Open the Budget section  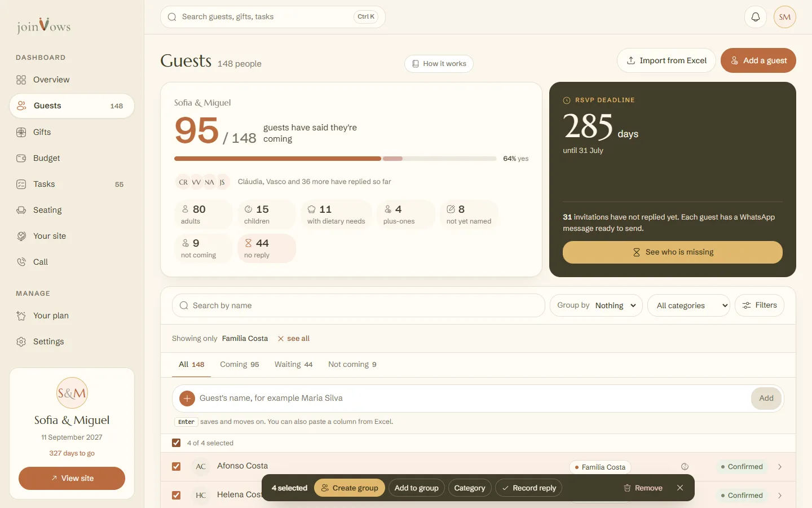point(72,158)
